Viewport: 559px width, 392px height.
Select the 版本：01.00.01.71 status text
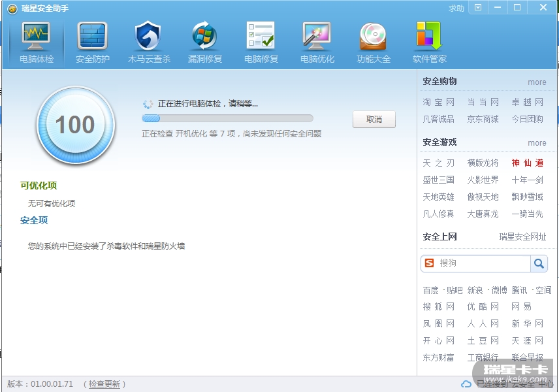(40, 384)
